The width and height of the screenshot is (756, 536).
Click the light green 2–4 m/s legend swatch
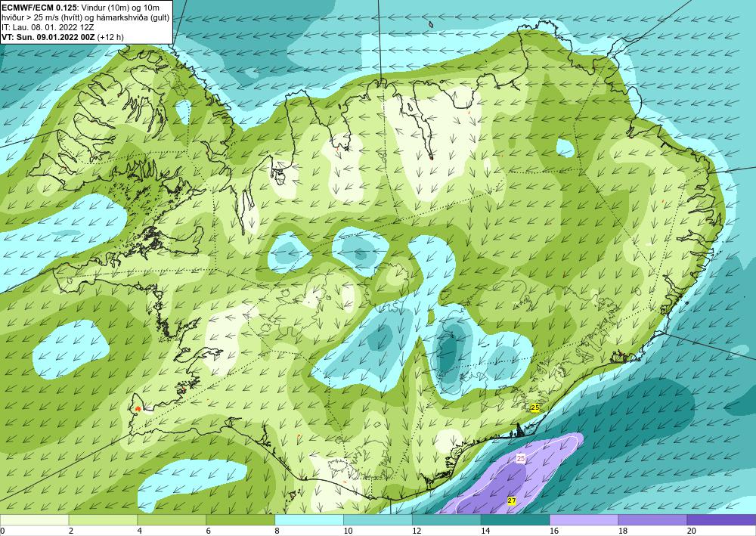[103, 520]
